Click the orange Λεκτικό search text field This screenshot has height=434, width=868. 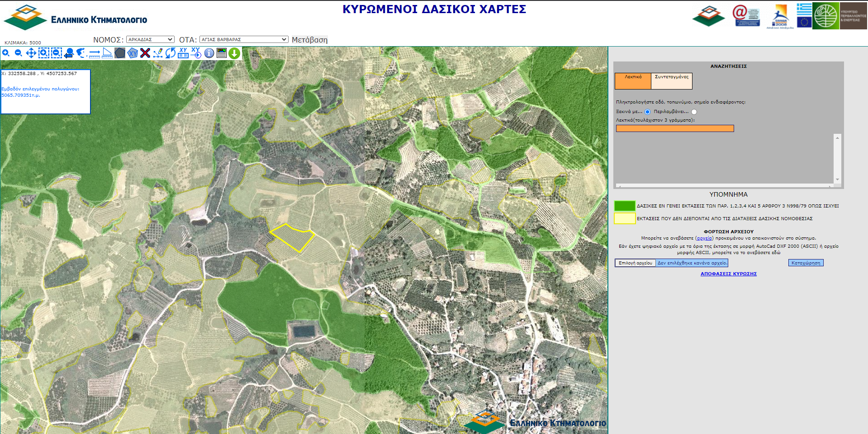click(x=674, y=129)
